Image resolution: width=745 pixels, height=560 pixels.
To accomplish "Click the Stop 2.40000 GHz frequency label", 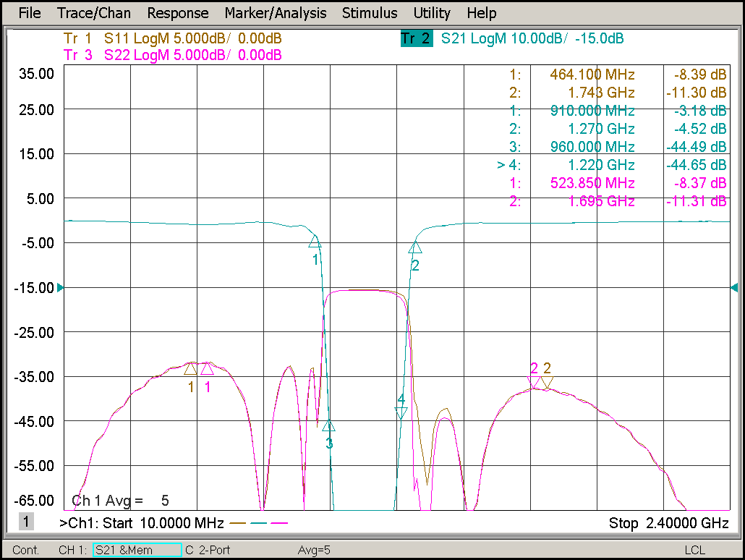I will pos(668,523).
